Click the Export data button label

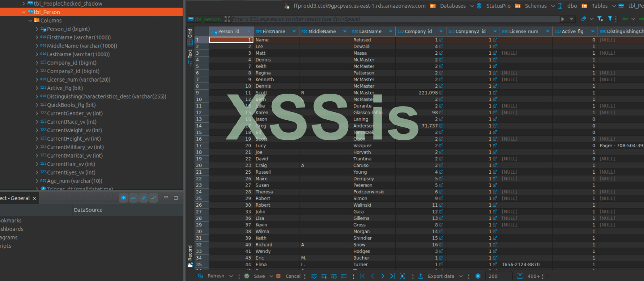click(x=441, y=276)
